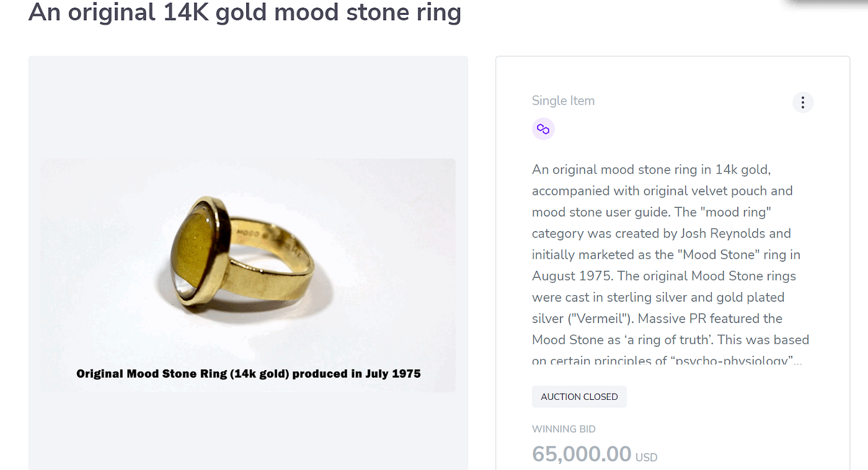Click the WINNING BID label
This screenshot has height=470, width=868.
pos(564,429)
